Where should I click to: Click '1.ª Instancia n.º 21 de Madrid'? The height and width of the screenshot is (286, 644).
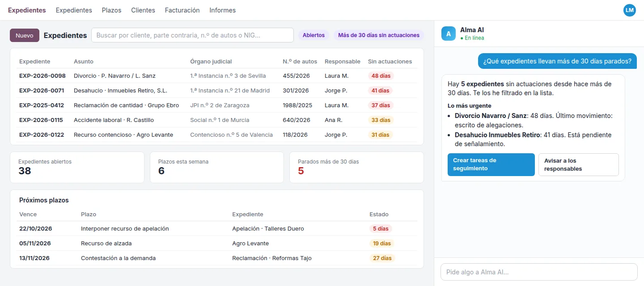[x=230, y=91]
